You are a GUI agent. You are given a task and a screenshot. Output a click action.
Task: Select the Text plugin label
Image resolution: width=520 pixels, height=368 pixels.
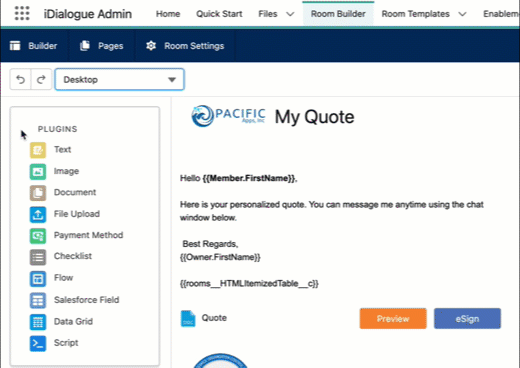pos(63,150)
